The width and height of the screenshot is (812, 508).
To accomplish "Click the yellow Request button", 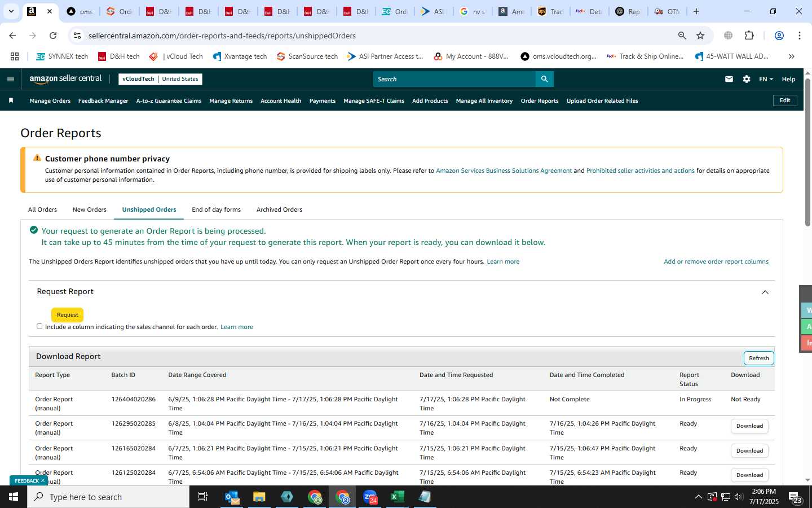I will (67, 315).
